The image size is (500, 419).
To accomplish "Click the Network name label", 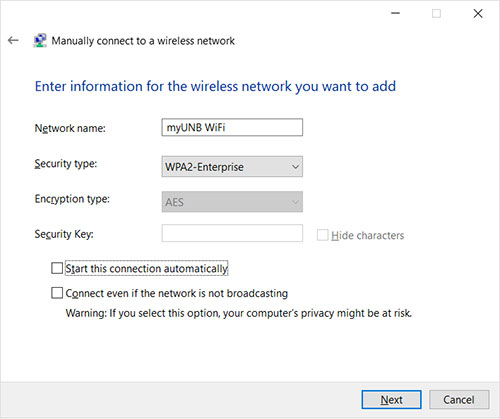I will pyautogui.click(x=70, y=128).
